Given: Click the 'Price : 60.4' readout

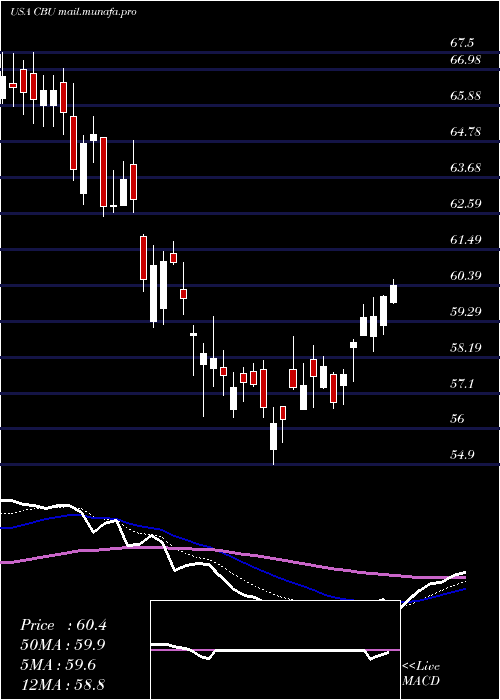Looking at the screenshot, I should 63,625.
